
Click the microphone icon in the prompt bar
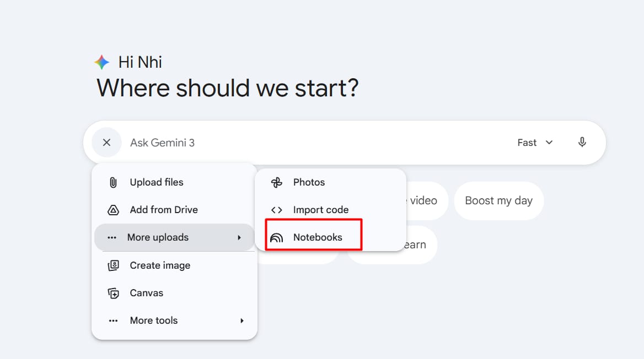(582, 142)
